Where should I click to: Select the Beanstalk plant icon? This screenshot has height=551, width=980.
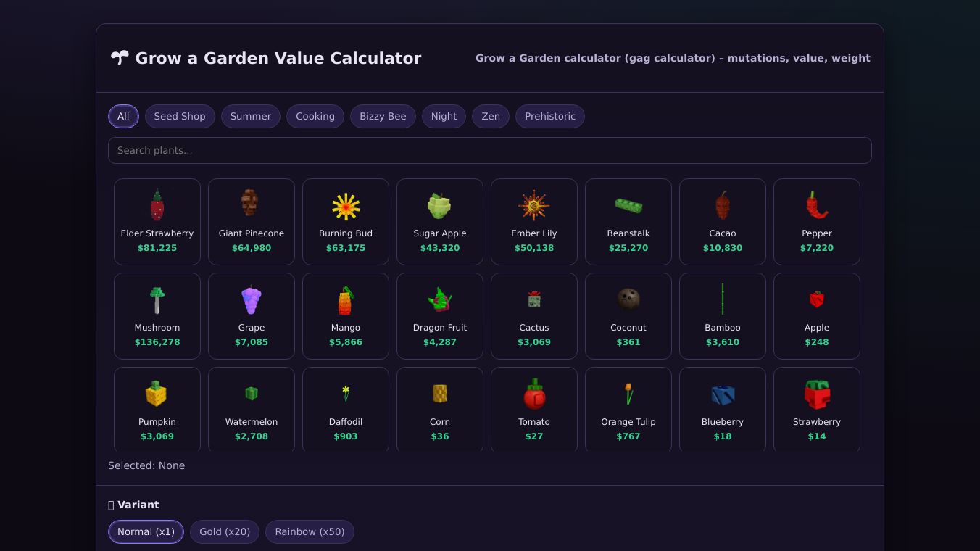(628, 205)
